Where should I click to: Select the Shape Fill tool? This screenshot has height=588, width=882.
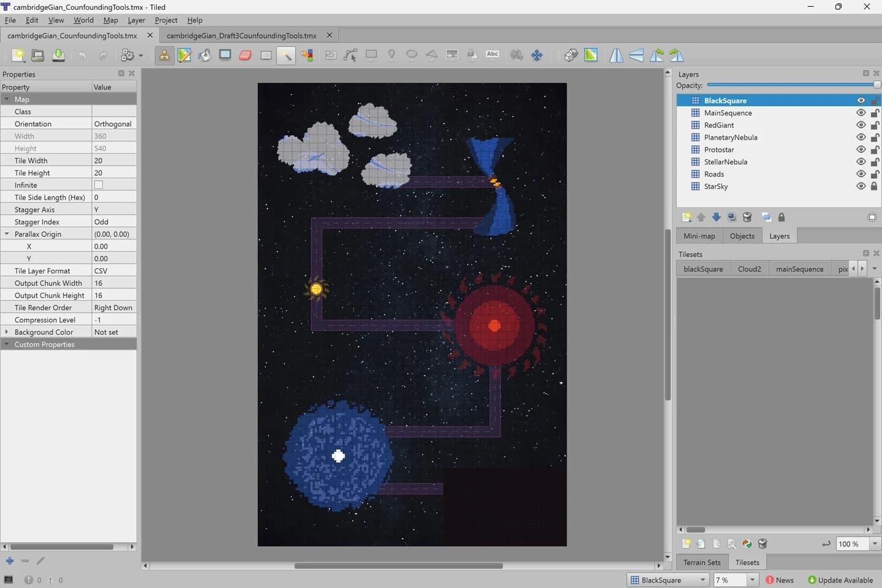[x=225, y=55]
